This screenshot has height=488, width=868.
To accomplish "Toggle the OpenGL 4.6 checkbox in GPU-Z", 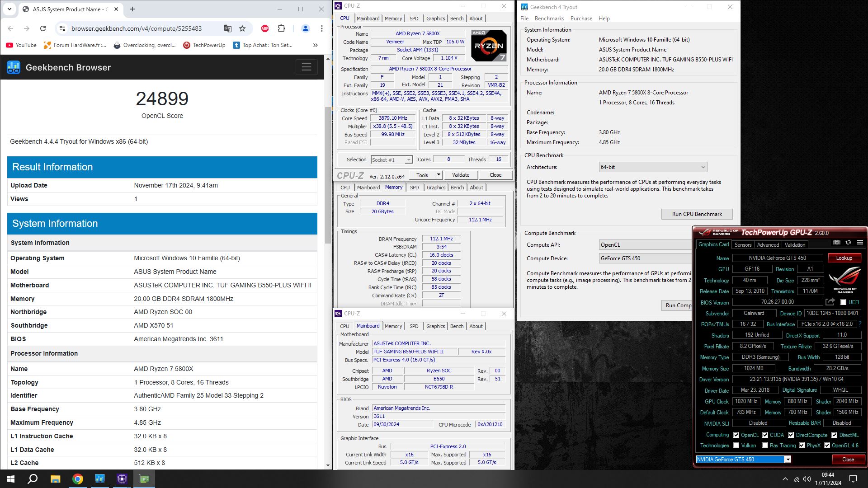I will 827,446.
